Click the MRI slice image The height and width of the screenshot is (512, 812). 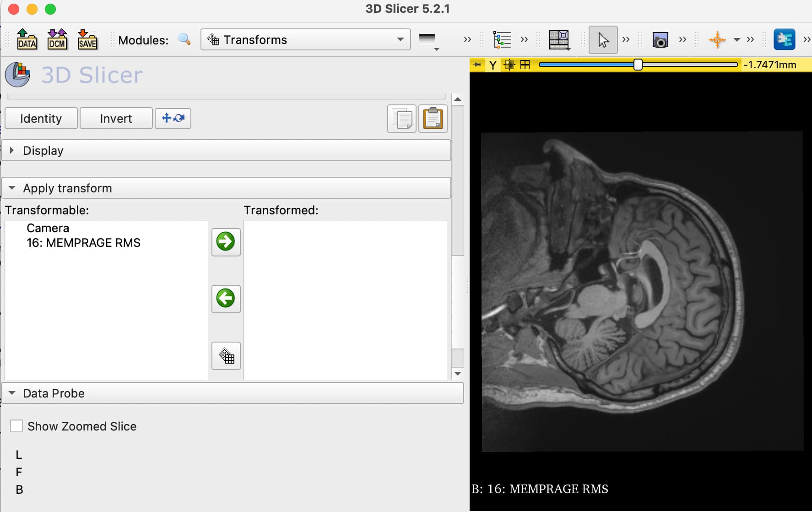[x=642, y=291]
